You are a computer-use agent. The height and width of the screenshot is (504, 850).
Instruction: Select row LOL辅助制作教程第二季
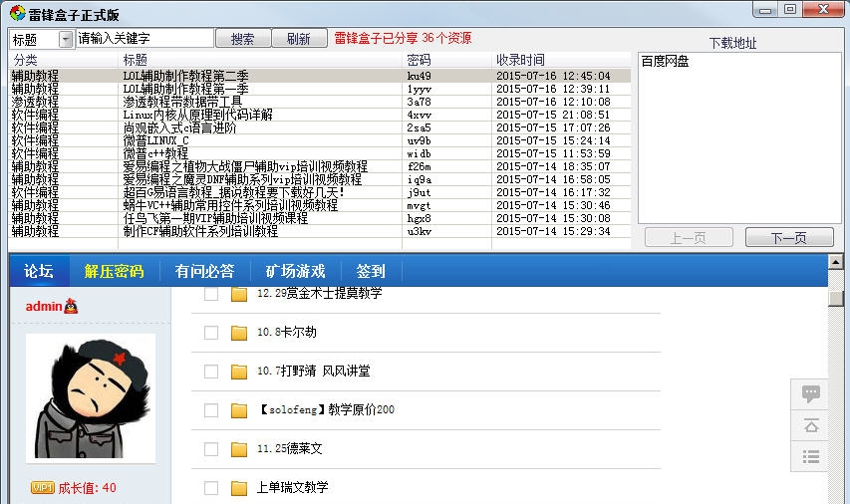tap(320, 76)
